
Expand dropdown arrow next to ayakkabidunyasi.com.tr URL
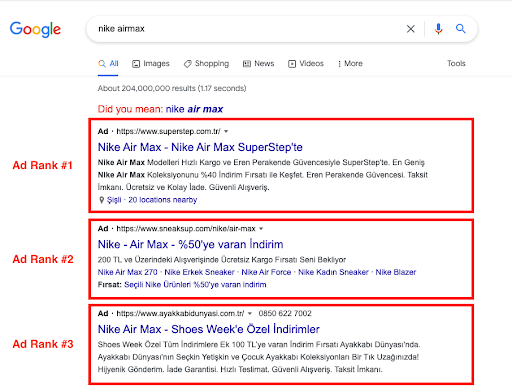(x=250, y=314)
